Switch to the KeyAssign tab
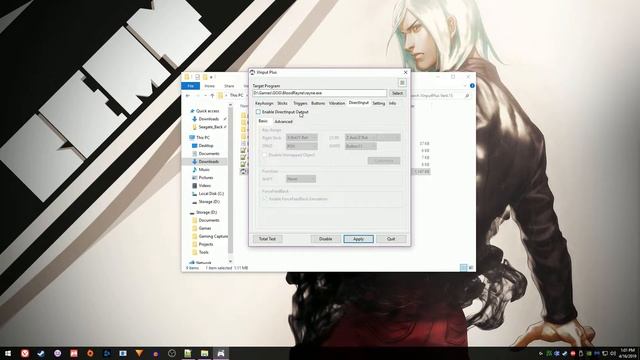 point(264,104)
